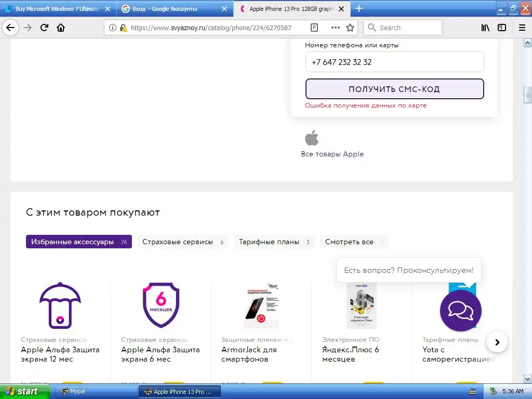Image resolution: width=532 pixels, height=399 pixels.
Task: Toggle reader view in address bar
Action: [314, 28]
